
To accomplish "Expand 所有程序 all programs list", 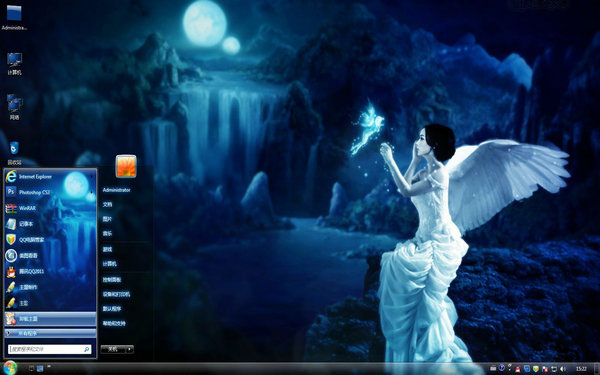I will [x=50, y=333].
